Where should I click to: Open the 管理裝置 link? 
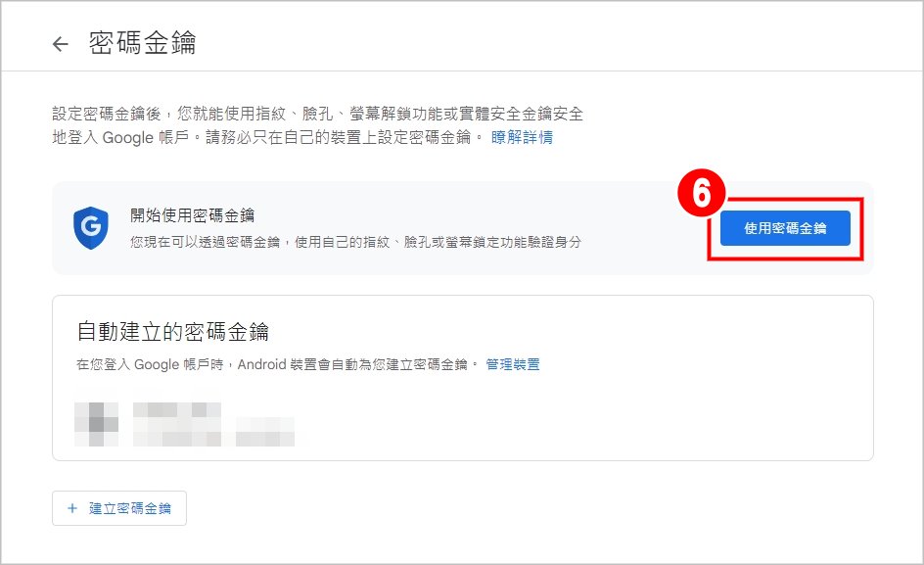pyautogui.click(x=513, y=364)
